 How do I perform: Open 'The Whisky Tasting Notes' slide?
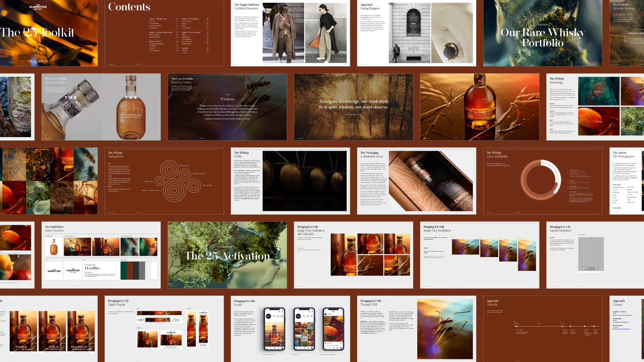164,181
